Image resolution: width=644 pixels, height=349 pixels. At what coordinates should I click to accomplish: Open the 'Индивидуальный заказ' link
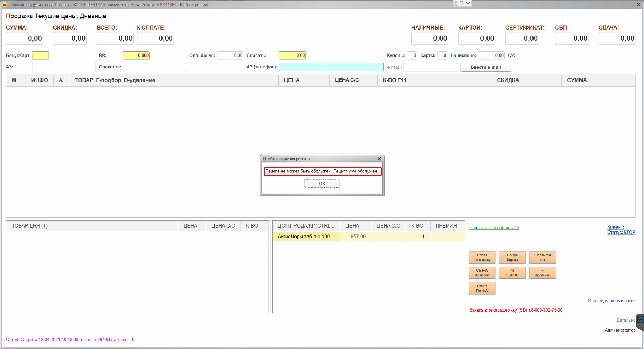(x=611, y=301)
